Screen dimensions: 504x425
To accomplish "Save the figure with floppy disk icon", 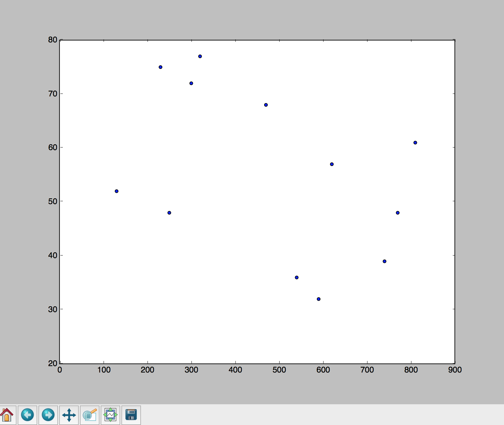I will (x=131, y=415).
